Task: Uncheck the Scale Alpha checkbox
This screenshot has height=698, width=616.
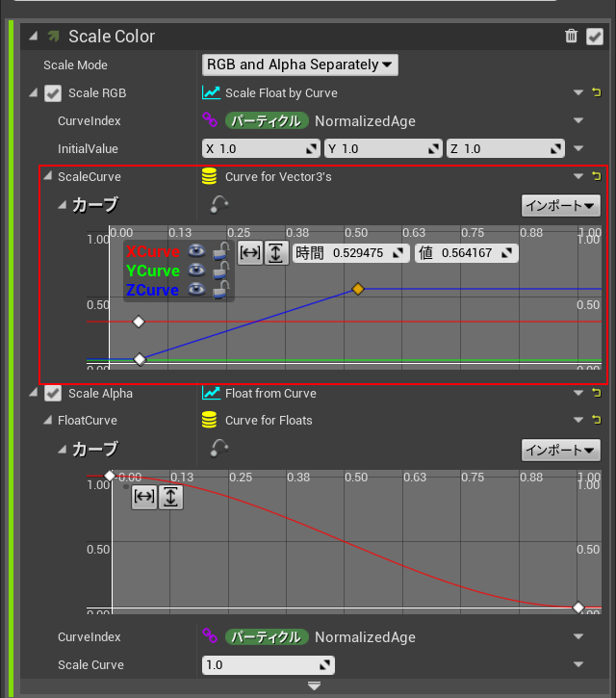Action: pos(53,394)
